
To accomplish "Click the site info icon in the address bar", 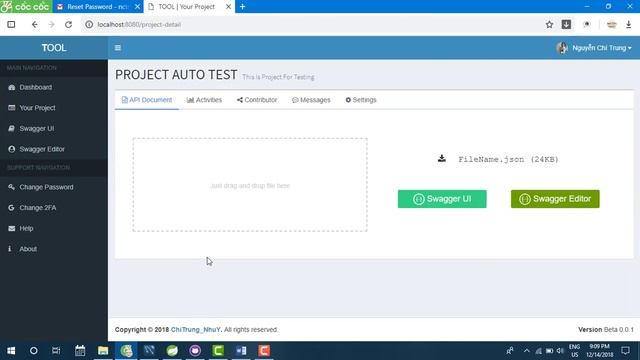I will [x=89, y=24].
